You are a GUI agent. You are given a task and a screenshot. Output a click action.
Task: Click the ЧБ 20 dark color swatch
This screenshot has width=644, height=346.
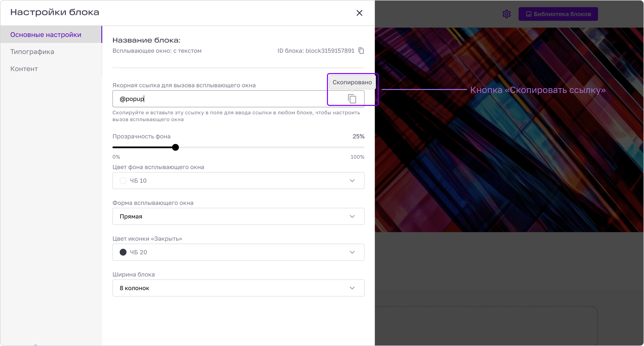123,252
